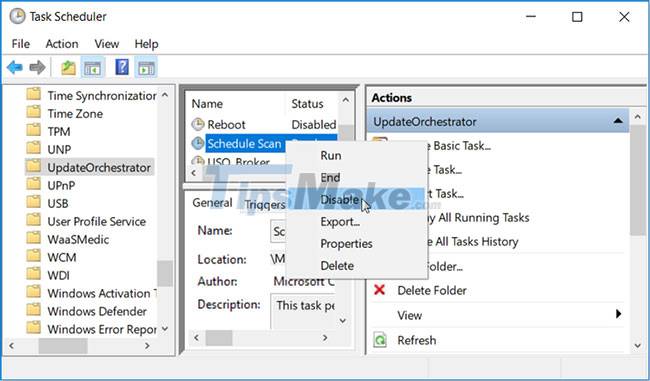The height and width of the screenshot is (381, 650).
Task: Choose Delete from the context menu
Action: pyautogui.click(x=357, y=266)
